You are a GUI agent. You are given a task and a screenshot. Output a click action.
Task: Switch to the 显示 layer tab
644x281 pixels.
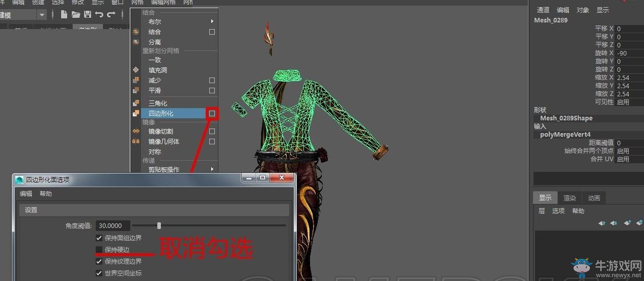545,198
